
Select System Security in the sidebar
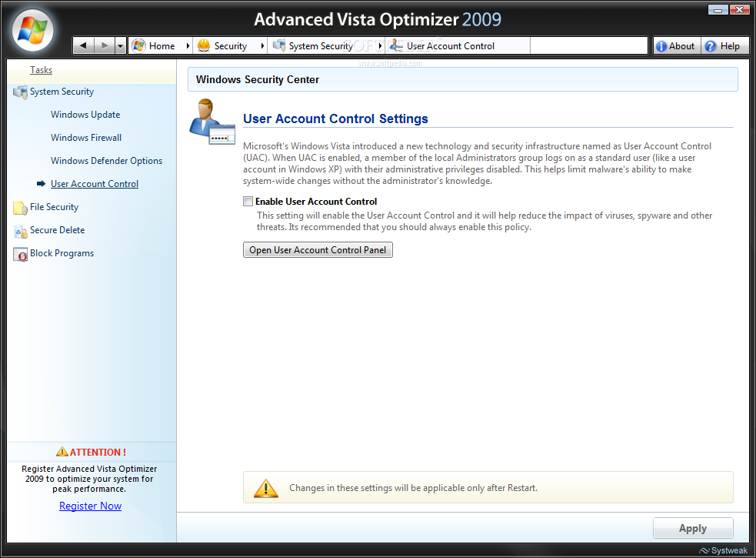click(62, 92)
